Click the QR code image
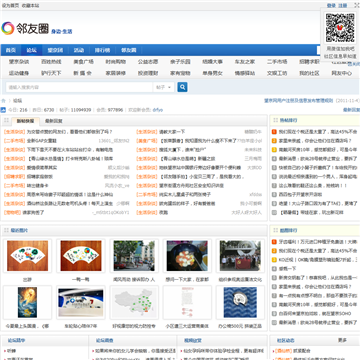The image size is (360, 360). click(340, 28)
